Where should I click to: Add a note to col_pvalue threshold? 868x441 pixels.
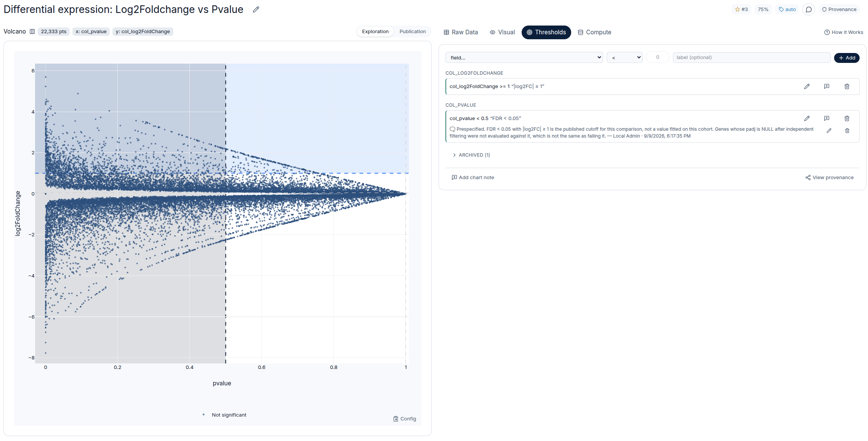827,119
